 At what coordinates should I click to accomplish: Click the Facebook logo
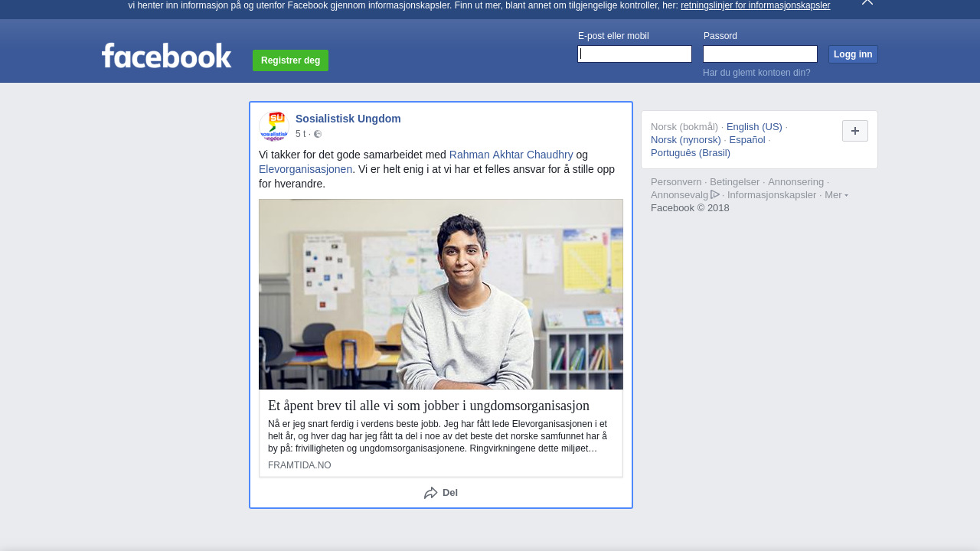(166, 56)
